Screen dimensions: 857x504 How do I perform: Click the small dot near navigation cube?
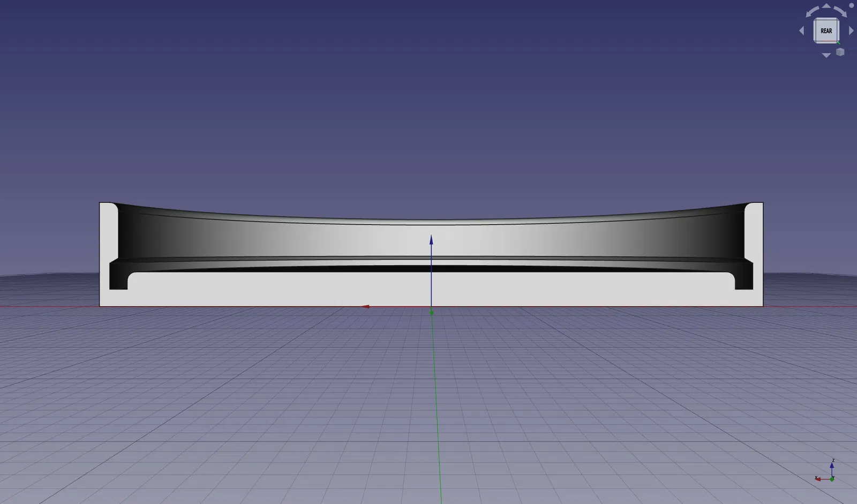click(852, 5)
